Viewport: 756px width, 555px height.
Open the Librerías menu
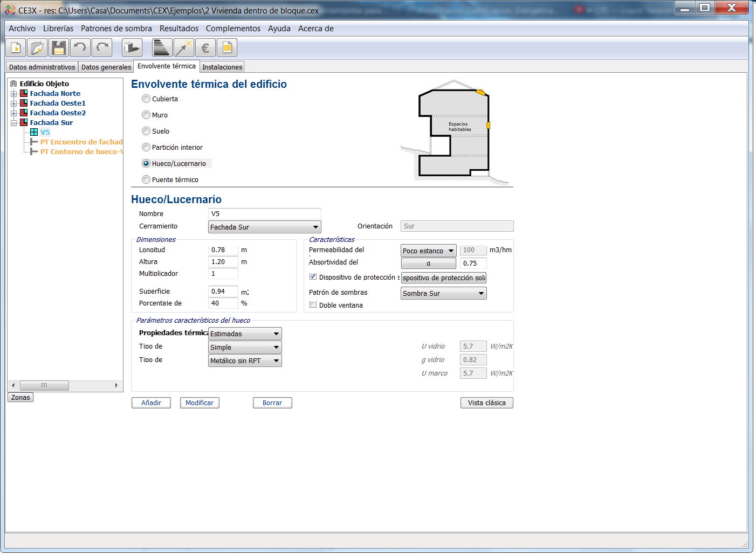pos(58,29)
